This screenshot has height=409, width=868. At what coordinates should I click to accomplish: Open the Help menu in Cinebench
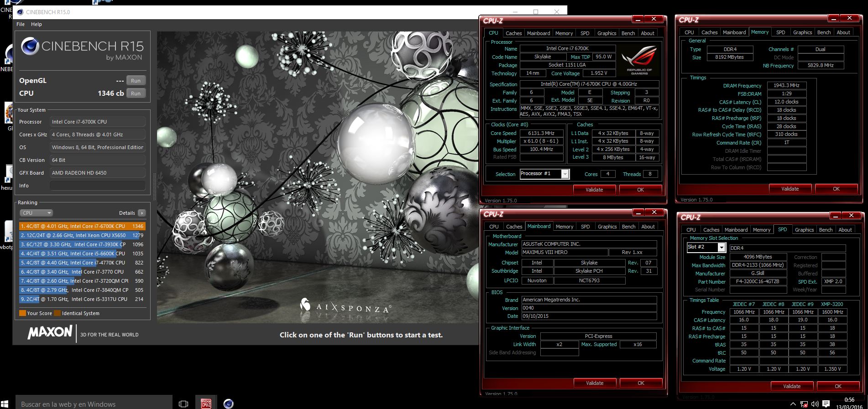point(36,24)
